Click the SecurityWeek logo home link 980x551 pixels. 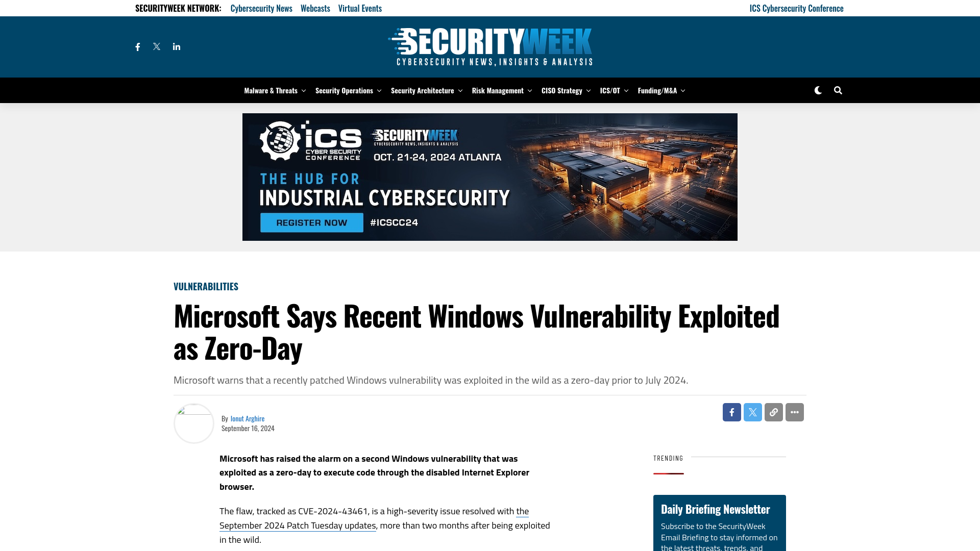[489, 46]
